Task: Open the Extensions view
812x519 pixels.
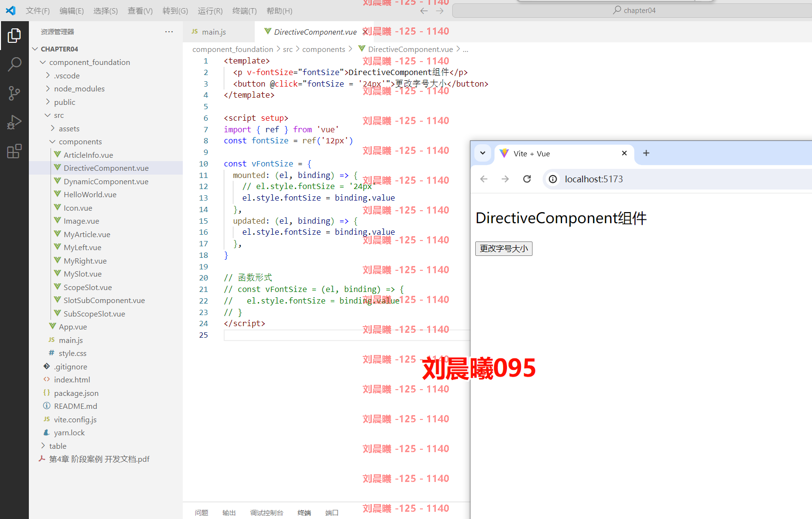Action: click(14, 151)
